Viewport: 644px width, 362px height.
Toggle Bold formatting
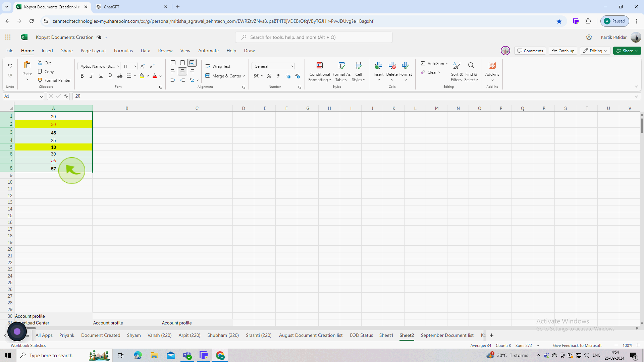[82, 76]
